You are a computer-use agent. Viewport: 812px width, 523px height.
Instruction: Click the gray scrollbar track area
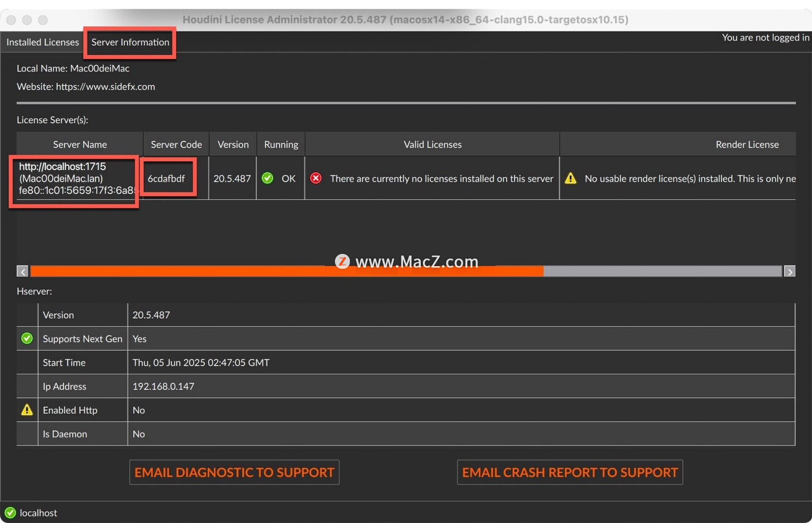662,271
